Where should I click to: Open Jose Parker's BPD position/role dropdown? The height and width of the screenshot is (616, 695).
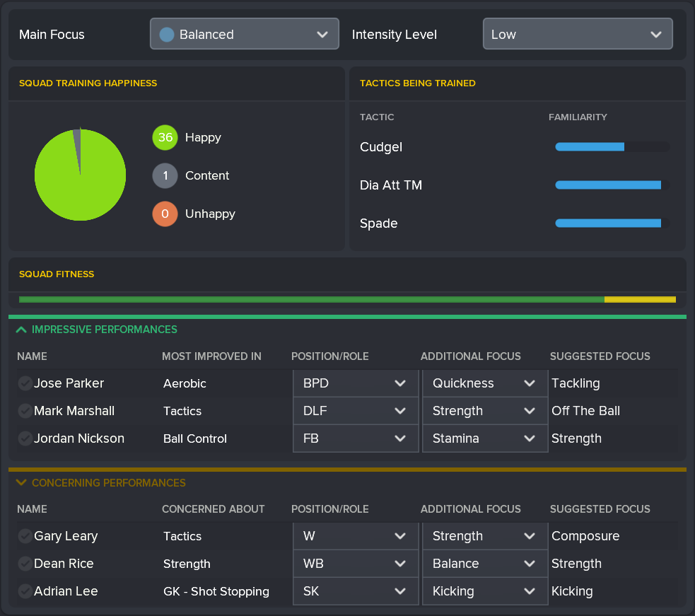click(x=355, y=383)
